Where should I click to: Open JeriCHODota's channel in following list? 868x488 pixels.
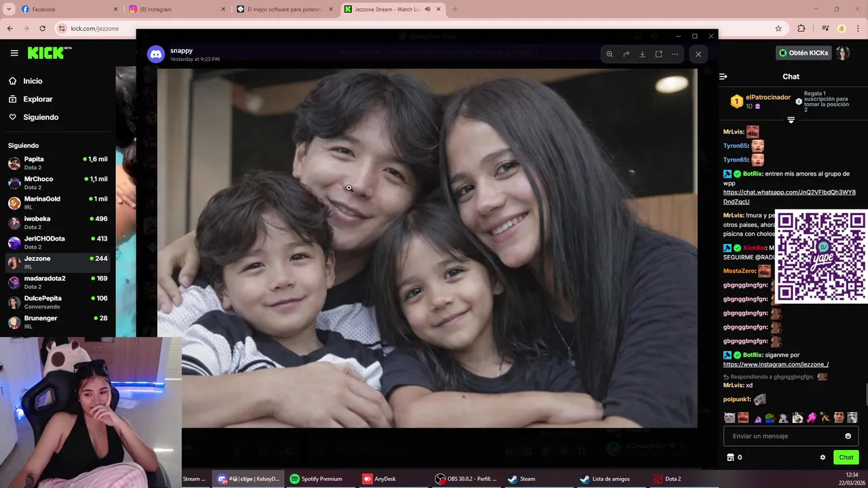(58, 243)
